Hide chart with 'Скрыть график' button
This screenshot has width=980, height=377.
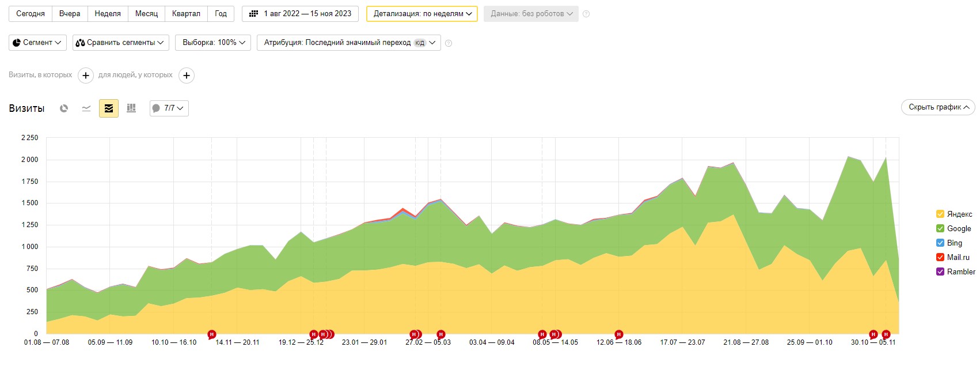coord(938,107)
